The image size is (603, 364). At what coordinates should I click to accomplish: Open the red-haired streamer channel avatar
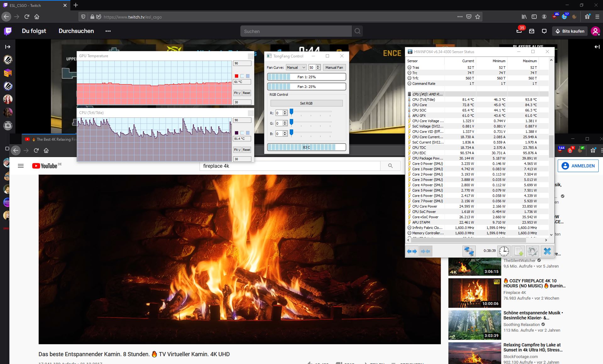coord(8,99)
